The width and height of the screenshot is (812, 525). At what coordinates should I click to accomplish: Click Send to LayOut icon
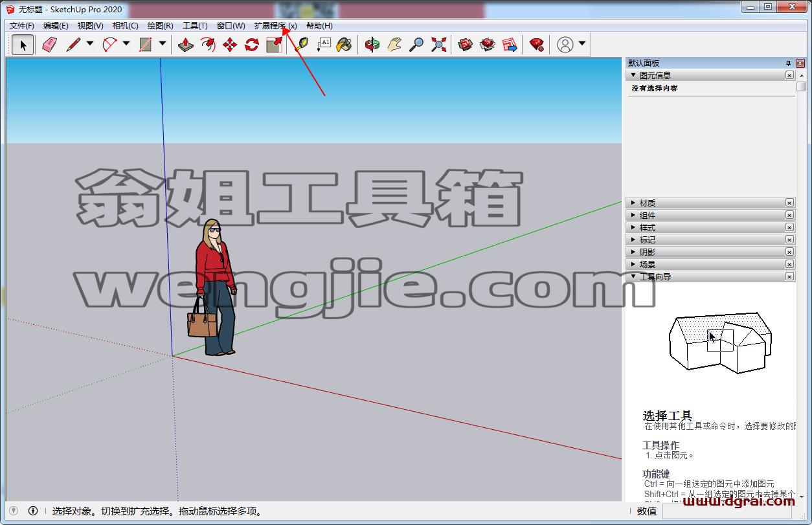(510, 45)
